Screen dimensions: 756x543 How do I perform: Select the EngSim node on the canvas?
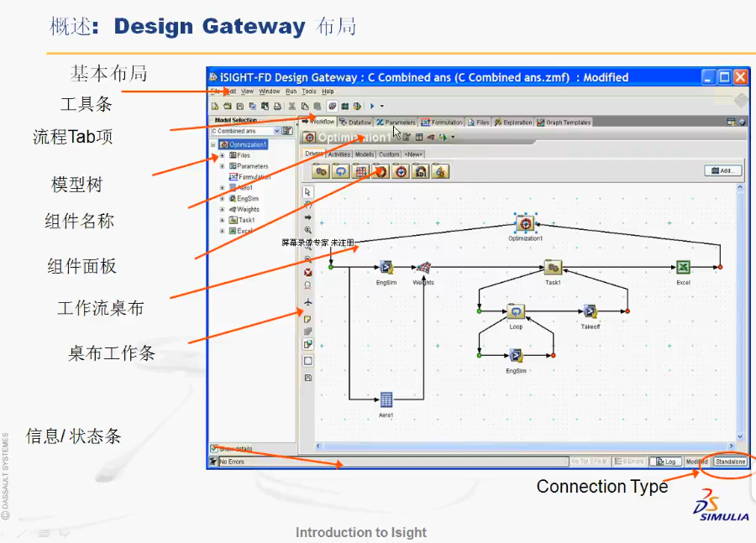pos(386,265)
